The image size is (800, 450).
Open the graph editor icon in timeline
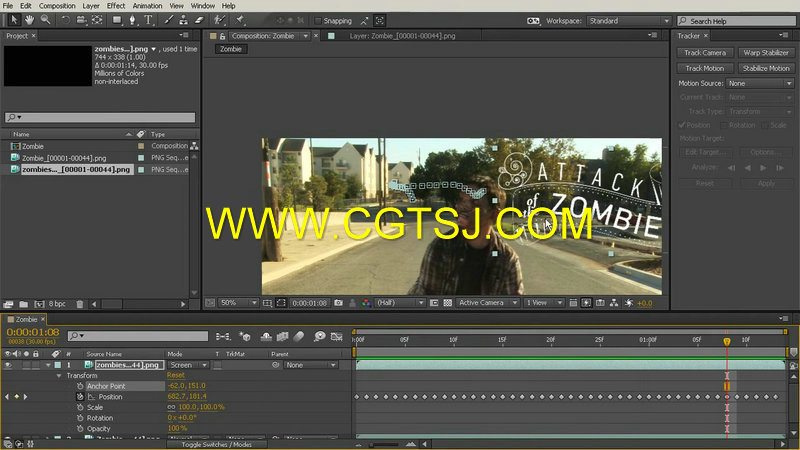336,336
